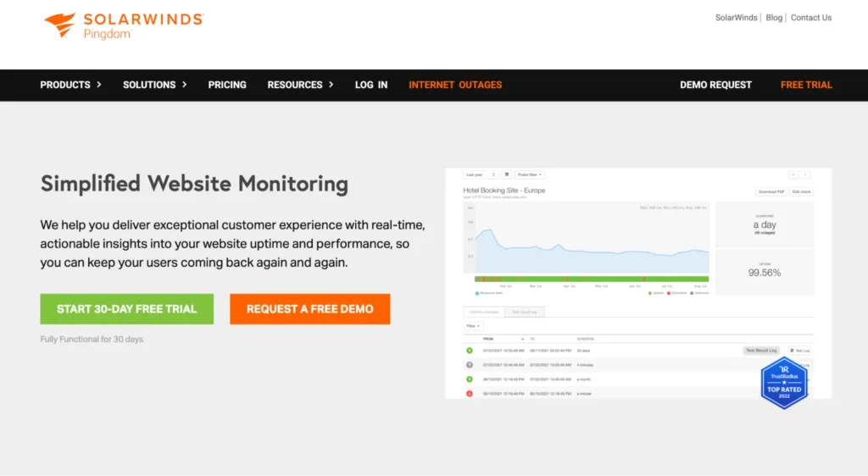
Task: Click the Download PDF button
Action: point(771,191)
